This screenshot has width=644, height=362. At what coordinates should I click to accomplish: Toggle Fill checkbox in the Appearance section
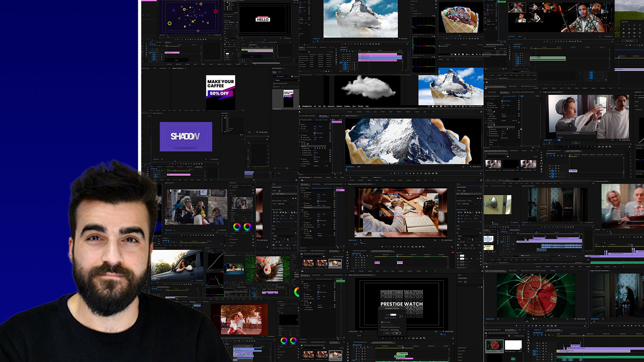click(x=458, y=256)
